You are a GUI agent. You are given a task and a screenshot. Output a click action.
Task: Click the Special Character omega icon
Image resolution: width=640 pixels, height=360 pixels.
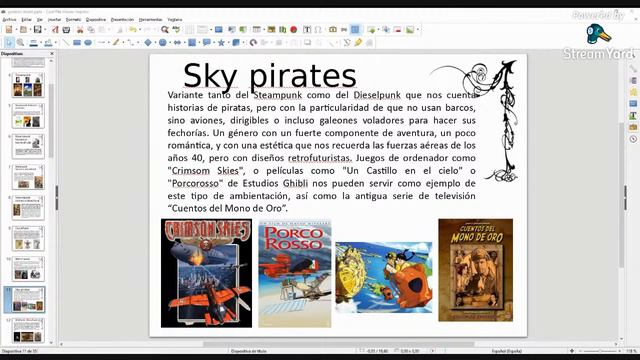[318, 29]
